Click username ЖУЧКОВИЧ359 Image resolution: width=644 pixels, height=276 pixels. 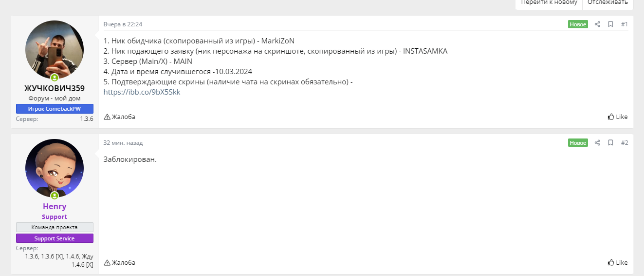pos(55,88)
